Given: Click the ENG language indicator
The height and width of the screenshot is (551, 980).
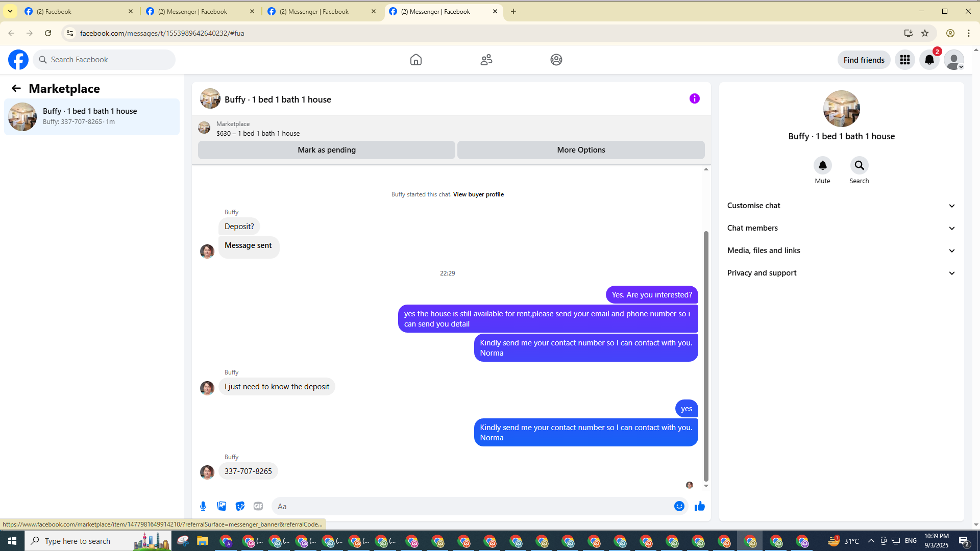Looking at the screenshot, I should tap(911, 541).
